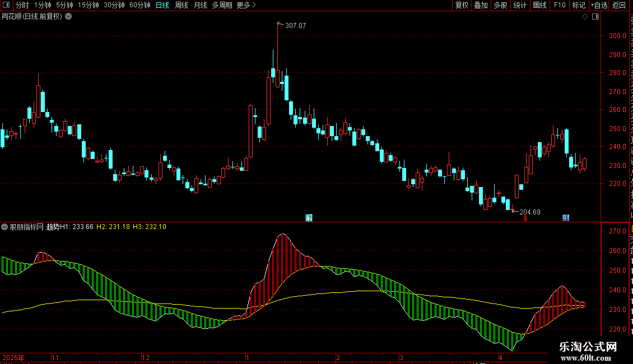The height and width of the screenshot is (364, 633).
Task: Select the 日线 daily tab
Action: pyautogui.click(x=162, y=5)
